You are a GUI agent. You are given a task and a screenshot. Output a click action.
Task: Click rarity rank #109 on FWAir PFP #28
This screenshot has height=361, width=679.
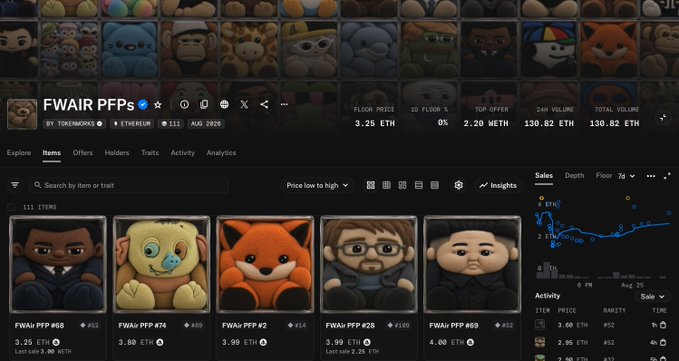click(x=399, y=326)
